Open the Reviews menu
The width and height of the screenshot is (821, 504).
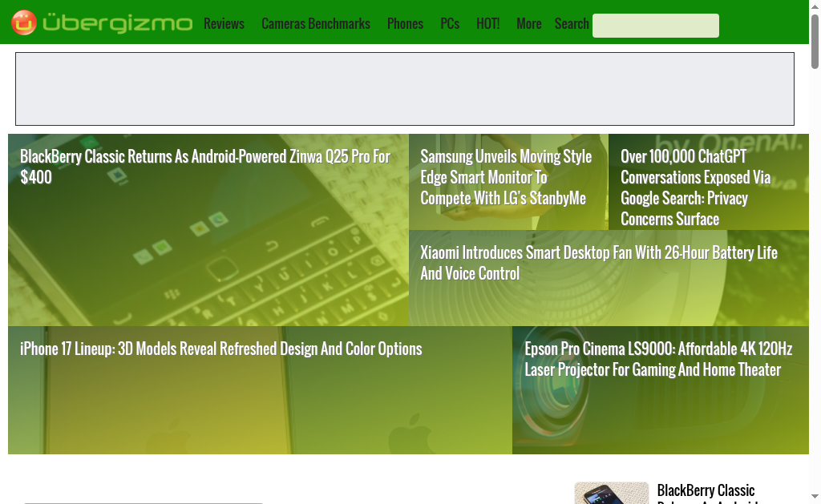coord(224,23)
